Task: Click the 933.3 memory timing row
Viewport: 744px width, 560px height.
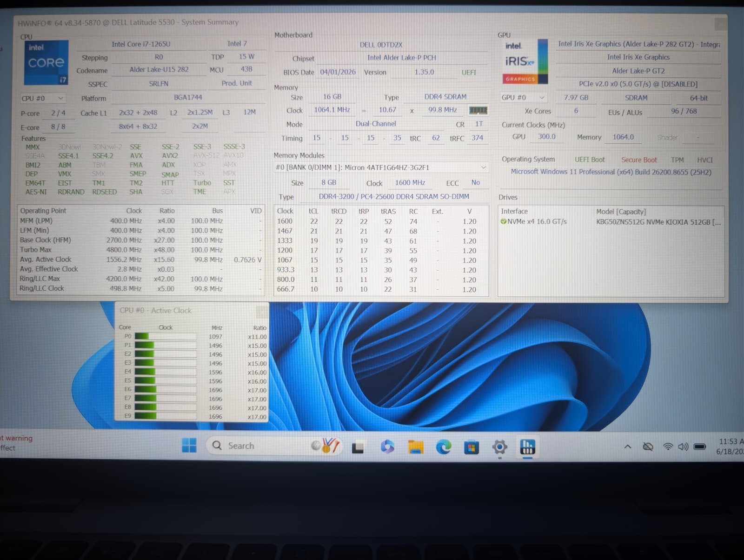Action: coord(381,270)
